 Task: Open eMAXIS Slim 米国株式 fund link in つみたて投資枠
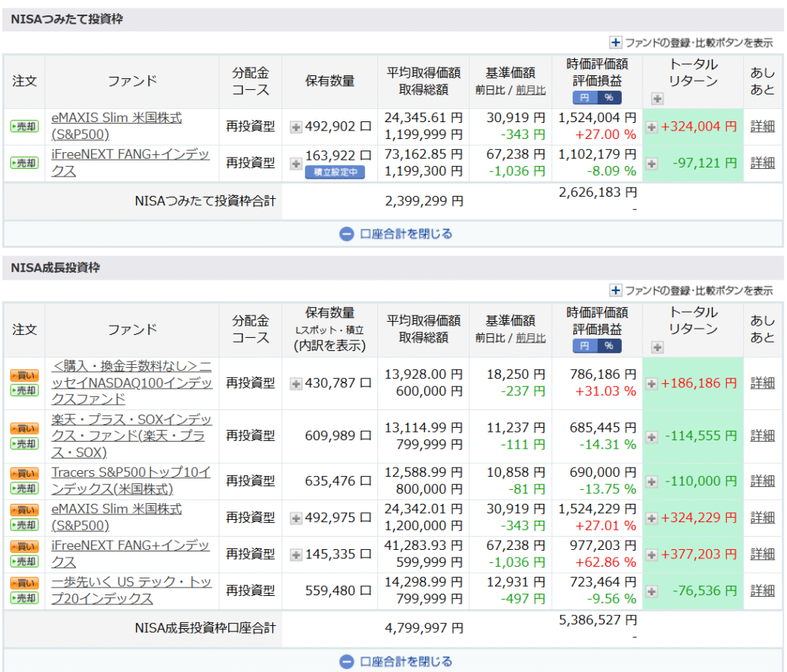click(117, 126)
